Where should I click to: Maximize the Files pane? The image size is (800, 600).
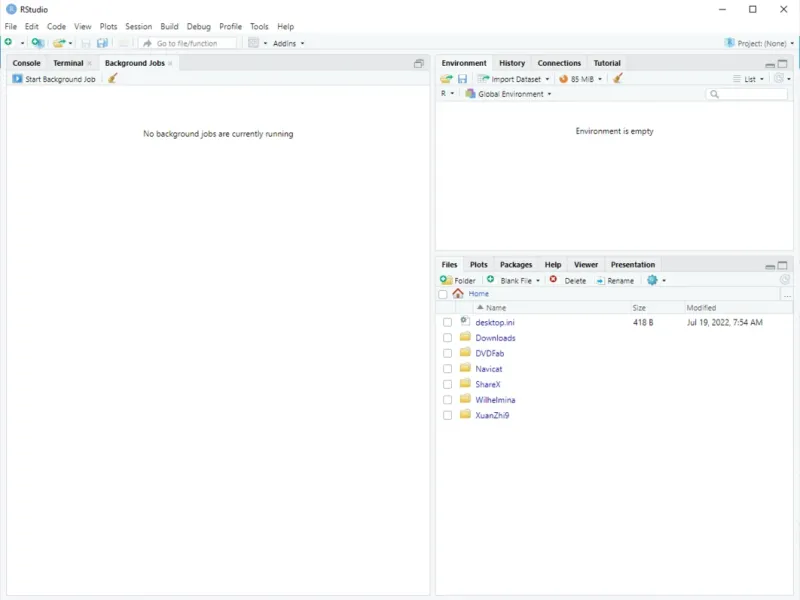tap(782, 265)
